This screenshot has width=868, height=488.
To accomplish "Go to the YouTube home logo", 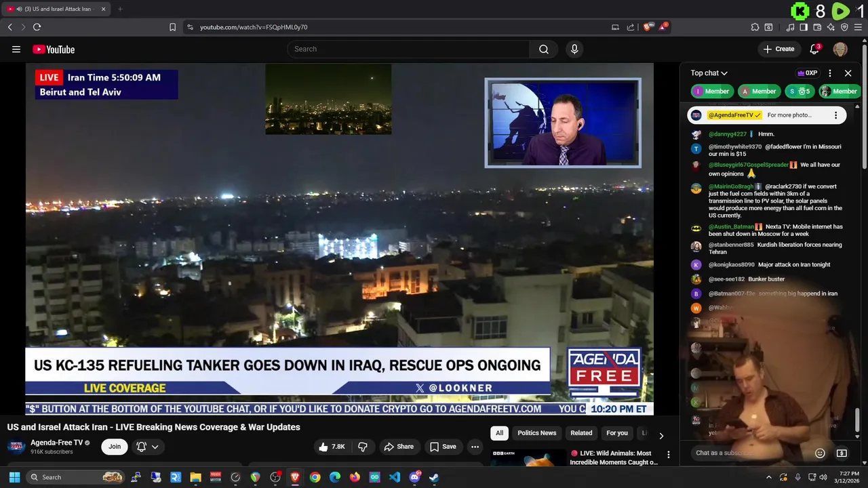I will coord(54,49).
